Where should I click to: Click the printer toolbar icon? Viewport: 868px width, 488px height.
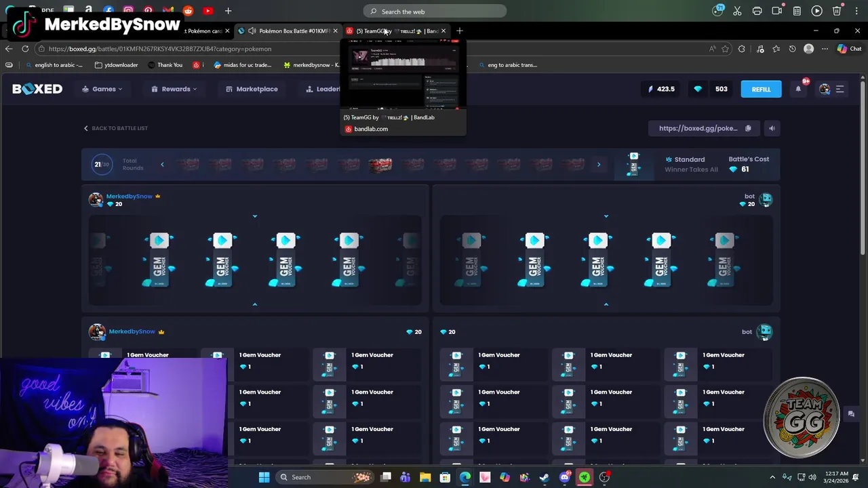(757, 11)
